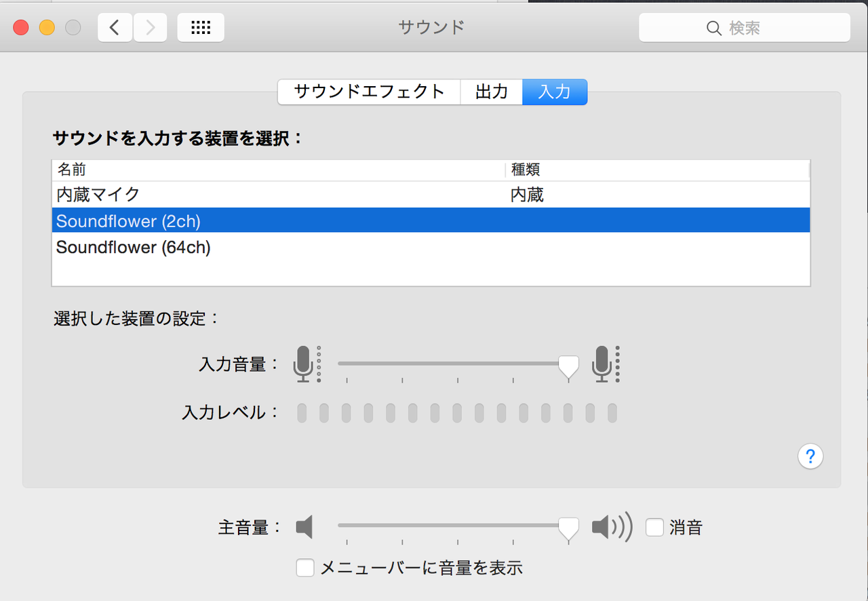This screenshot has width=868, height=601.
Task: Switch to the サウンドエフェクト tab
Action: (370, 92)
